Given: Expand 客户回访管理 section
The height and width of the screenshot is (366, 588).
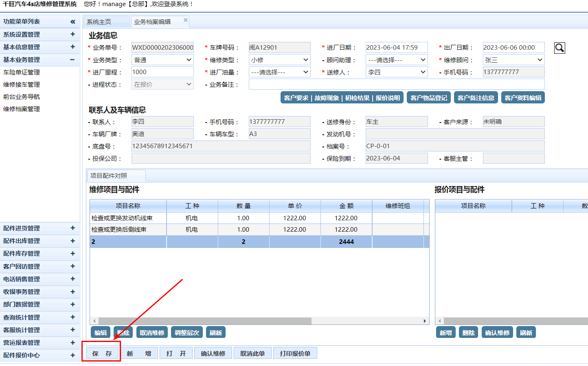Looking at the screenshot, I should (x=72, y=266).
